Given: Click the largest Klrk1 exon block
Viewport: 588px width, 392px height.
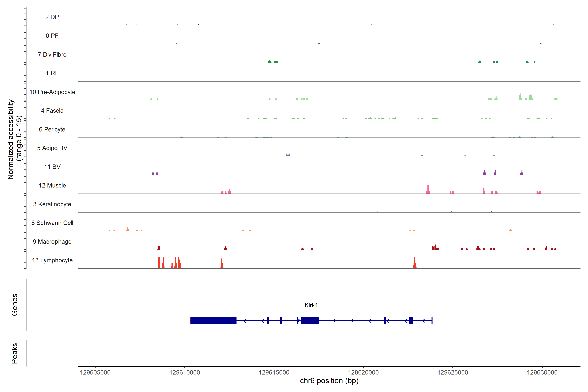Looking at the screenshot, I should (213, 320).
